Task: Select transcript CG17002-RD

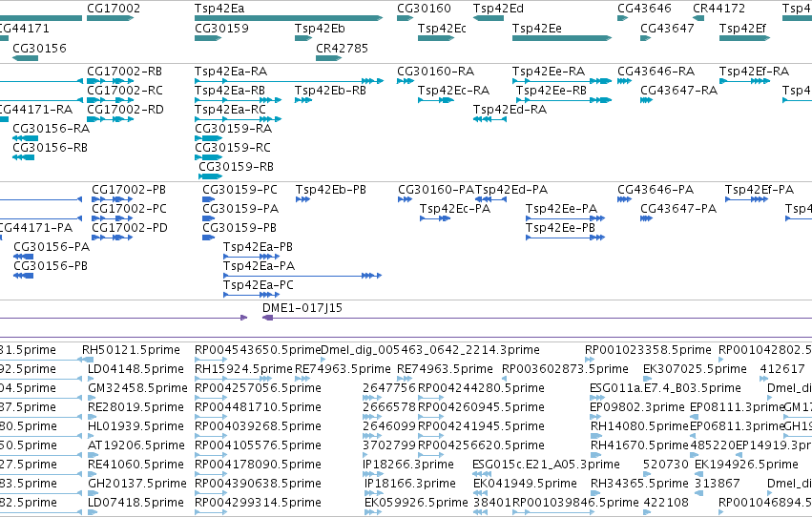Action: point(125,110)
